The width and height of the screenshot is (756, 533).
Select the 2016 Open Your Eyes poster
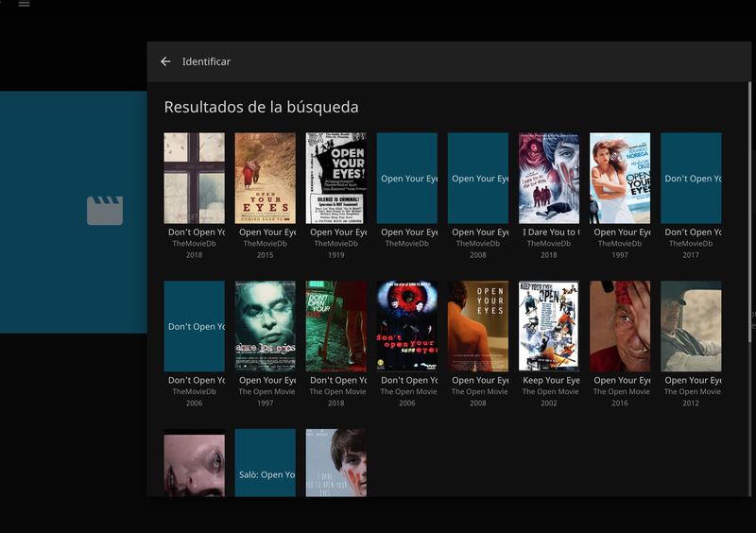click(x=620, y=326)
